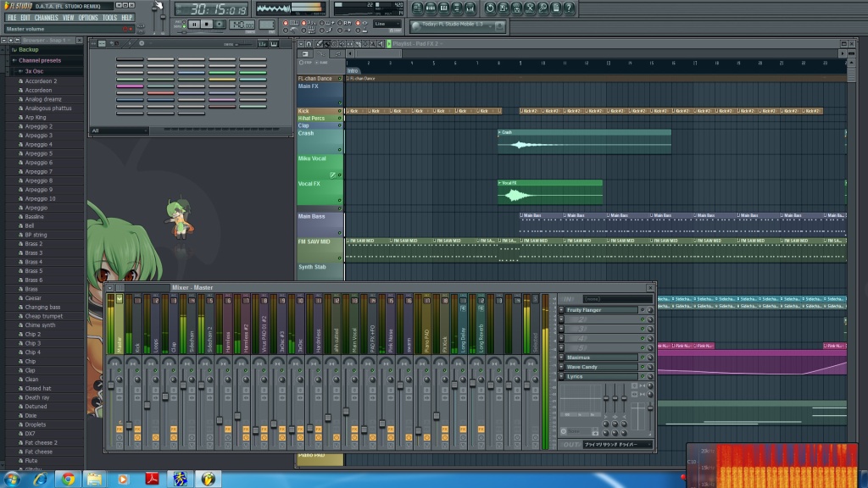Open the CHANNELS menu
The image size is (868, 488).
[x=47, y=18]
